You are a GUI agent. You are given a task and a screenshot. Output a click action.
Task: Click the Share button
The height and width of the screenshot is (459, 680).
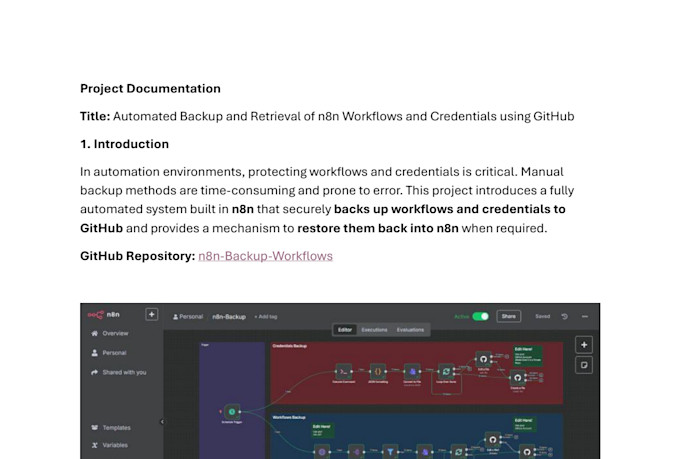509,316
